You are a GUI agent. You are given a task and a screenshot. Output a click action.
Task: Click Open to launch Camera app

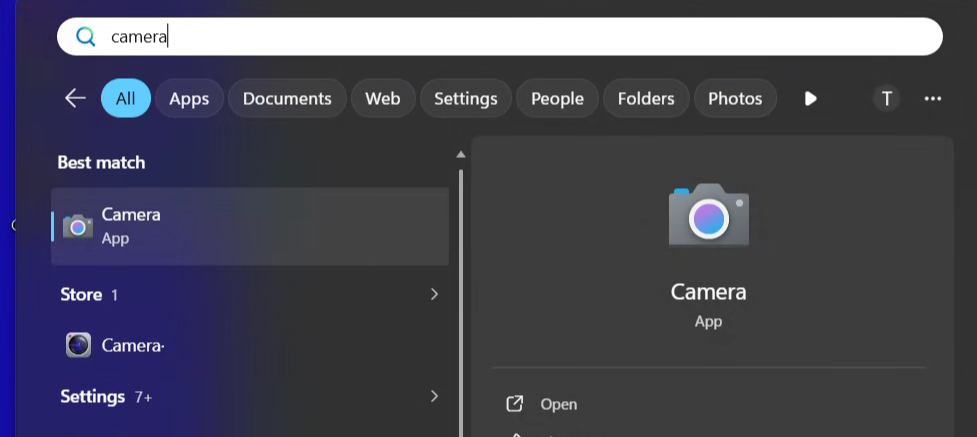558,404
